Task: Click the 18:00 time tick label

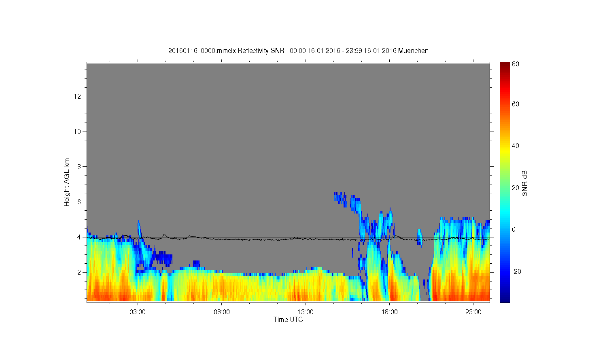Action: point(390,312)
